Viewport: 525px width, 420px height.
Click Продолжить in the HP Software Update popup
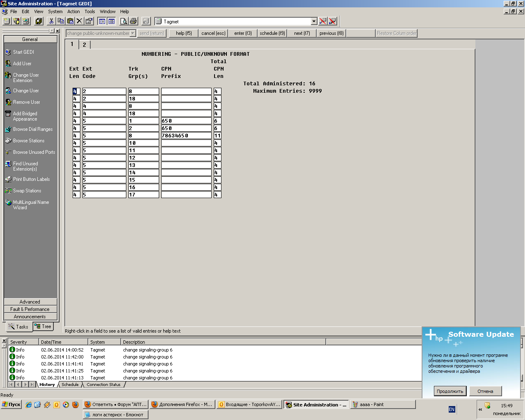click(450, 391)
